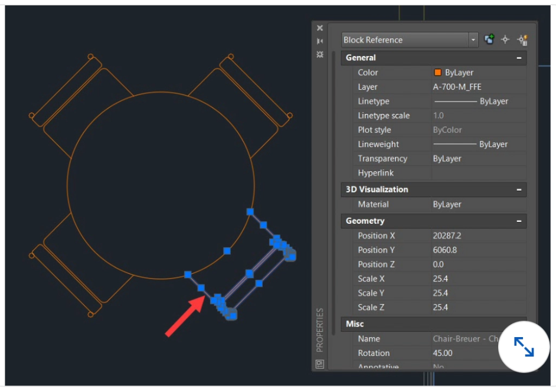
Task: Click the Quick Select icon
Action: pyautogui.click(x=522, y=40)
